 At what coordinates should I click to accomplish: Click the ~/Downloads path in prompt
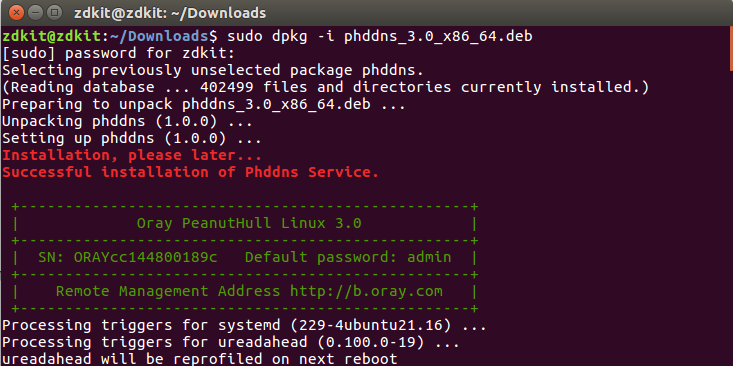coord(159,36)
